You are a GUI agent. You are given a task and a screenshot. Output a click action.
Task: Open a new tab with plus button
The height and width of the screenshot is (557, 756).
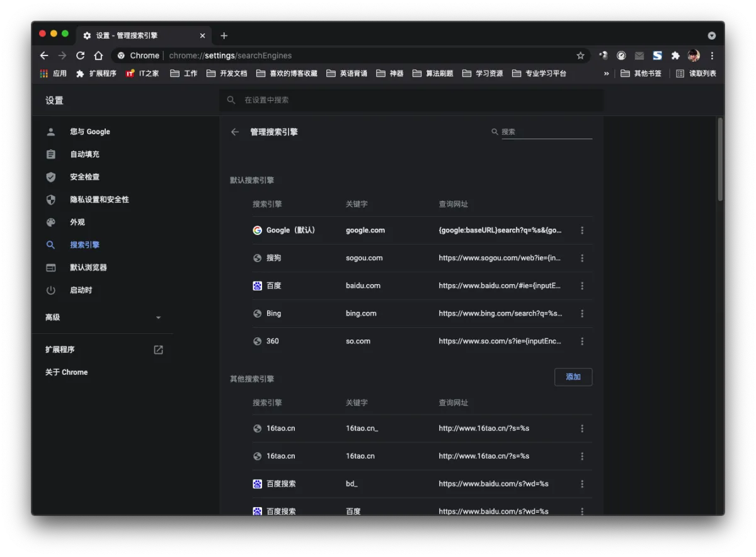(x=224, y=35)
